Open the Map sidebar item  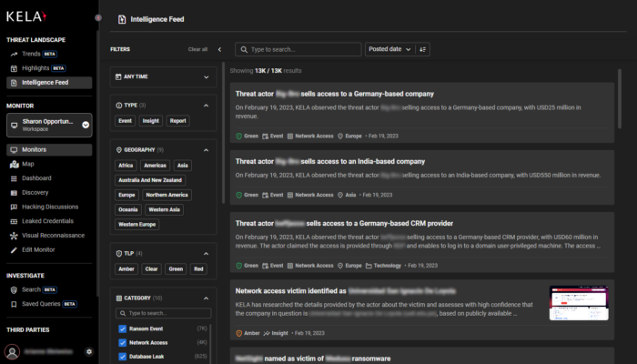click(28, 164)
